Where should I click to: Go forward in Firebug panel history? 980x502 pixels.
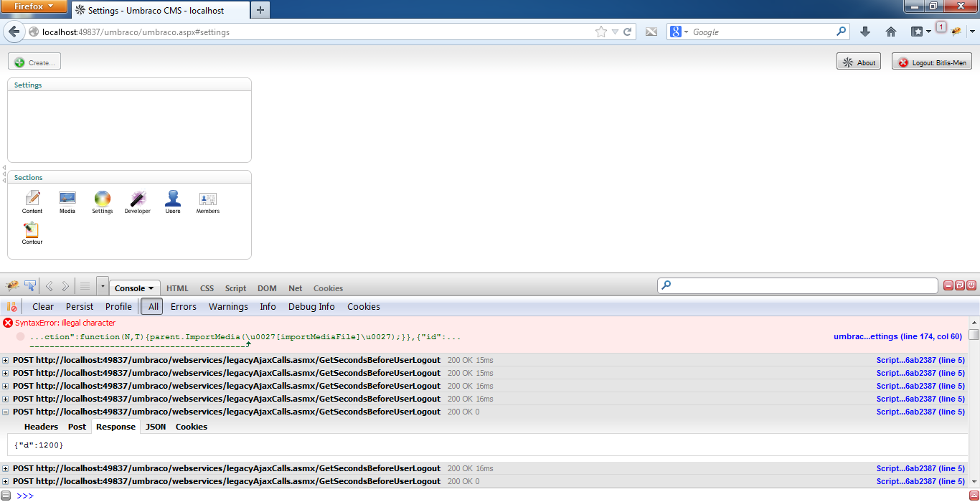point(65,287)
